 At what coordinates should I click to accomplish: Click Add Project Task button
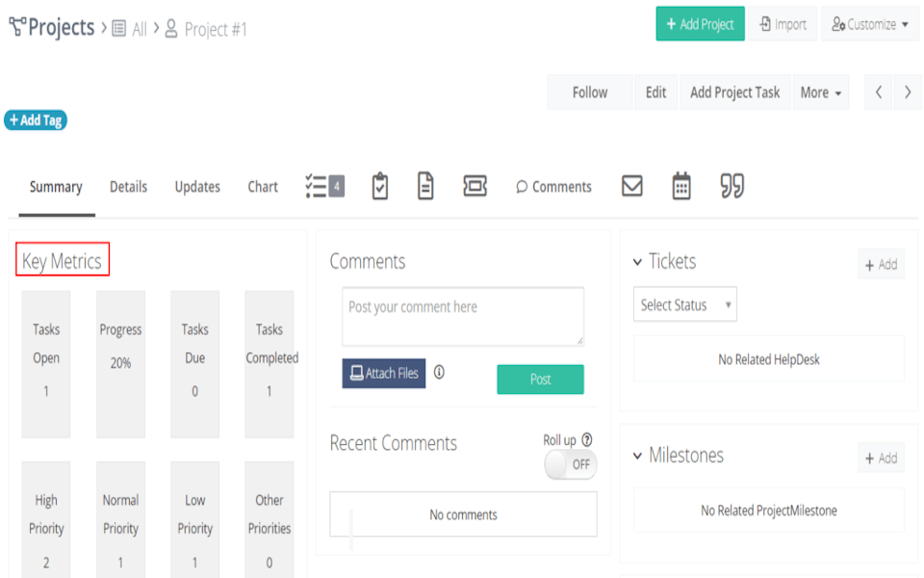[x=734, y=92]
